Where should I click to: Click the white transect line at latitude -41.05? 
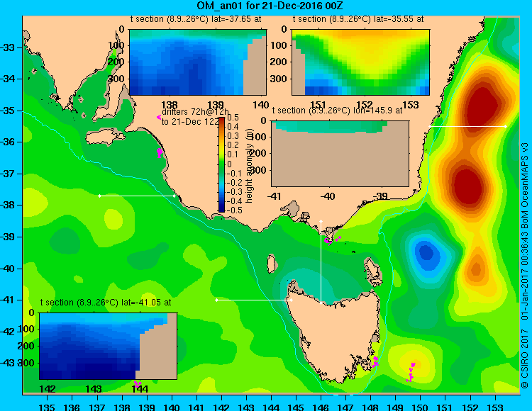(254, 300)
